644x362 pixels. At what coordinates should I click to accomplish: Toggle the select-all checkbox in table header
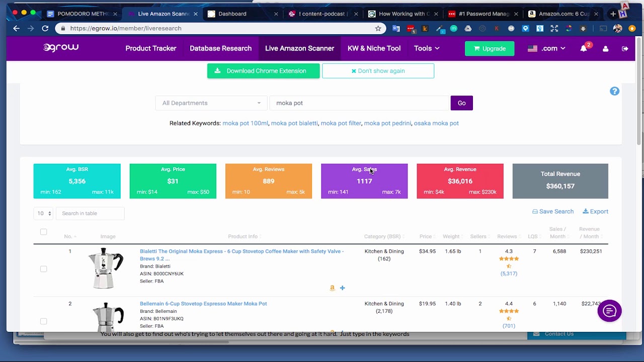[x=43, y=232]
